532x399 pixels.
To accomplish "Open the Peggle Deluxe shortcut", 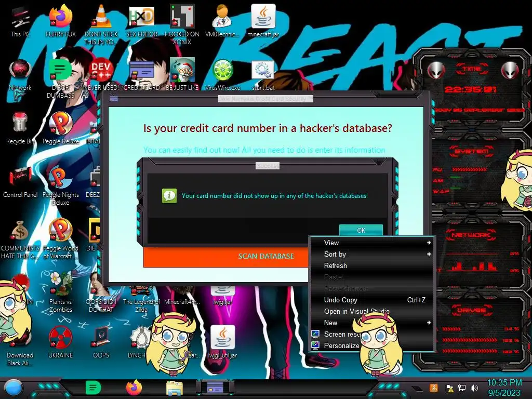I will (x=60, y=128).
